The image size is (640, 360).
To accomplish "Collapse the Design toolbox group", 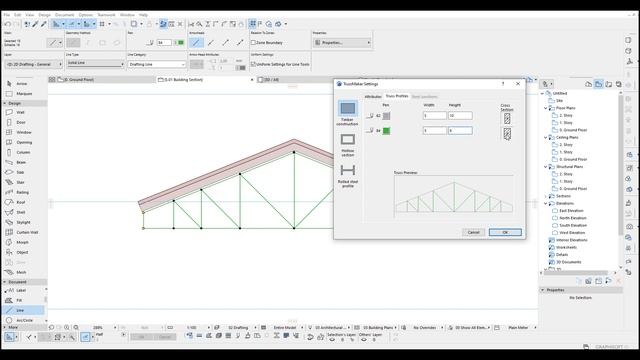I will [x=4, y=103].
